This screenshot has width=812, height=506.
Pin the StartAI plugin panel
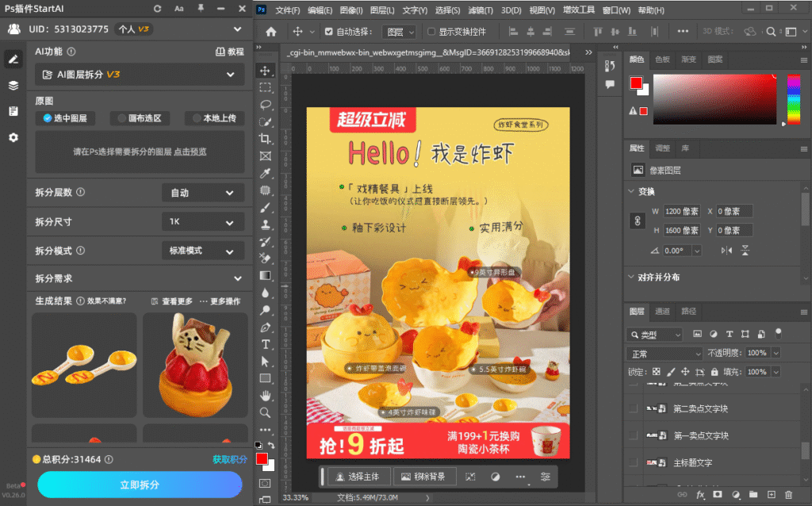point(201,8)
